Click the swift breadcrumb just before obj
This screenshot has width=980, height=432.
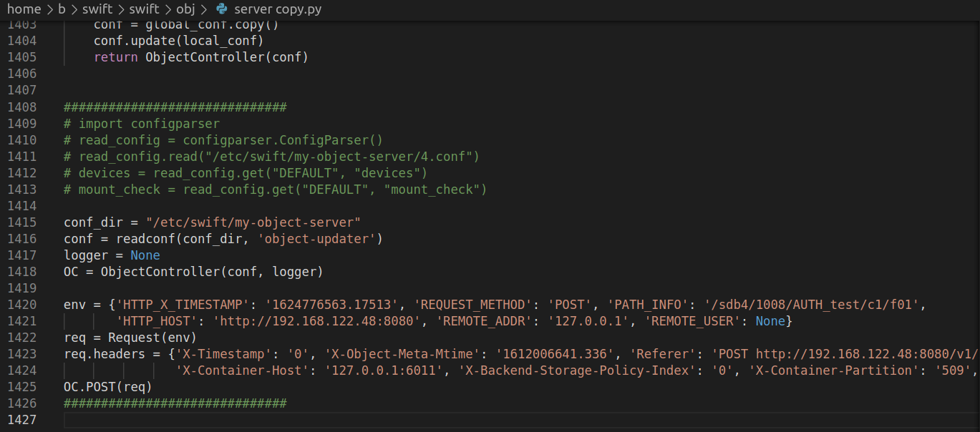pyautogui.click(x=145, y=9)
